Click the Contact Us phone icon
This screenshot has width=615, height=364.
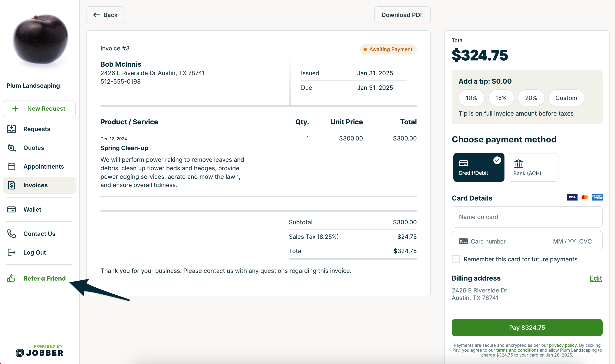click(x=11, y=234)
